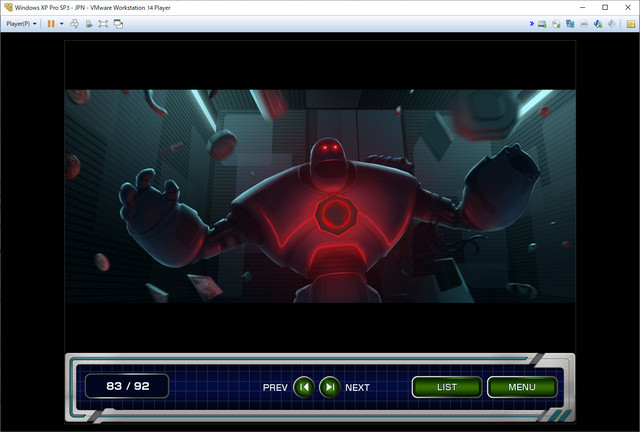Image resolution: width=640 pixels, height=432 pixels.
Task: Go to previous image with PREV button
Action: [304, 387]
